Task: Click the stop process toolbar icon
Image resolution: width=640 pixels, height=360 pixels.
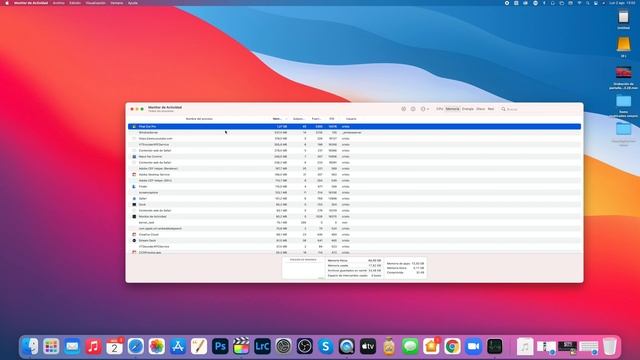Action: [403, 109]
